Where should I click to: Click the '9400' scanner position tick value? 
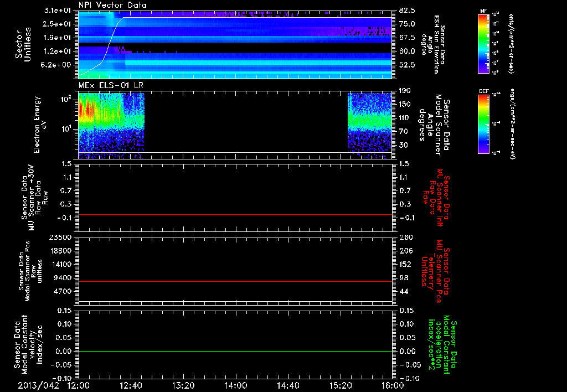coord(63,278)
